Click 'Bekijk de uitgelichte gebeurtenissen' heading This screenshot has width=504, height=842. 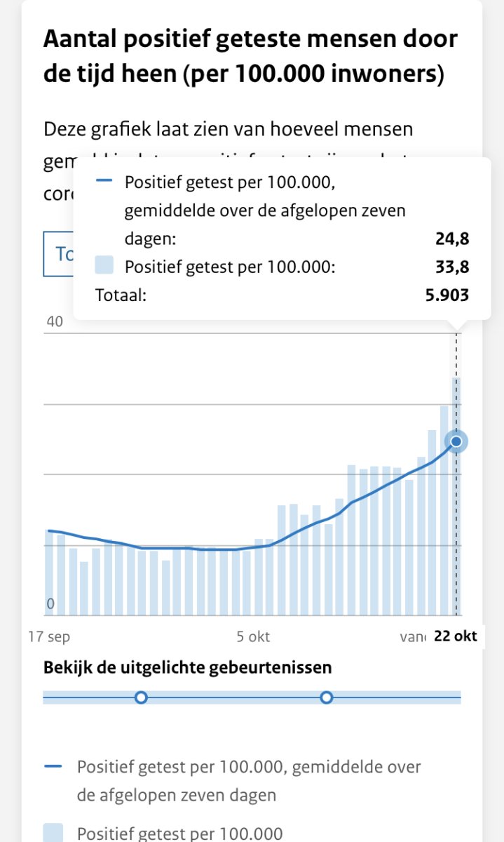click(x=188, y=667)
